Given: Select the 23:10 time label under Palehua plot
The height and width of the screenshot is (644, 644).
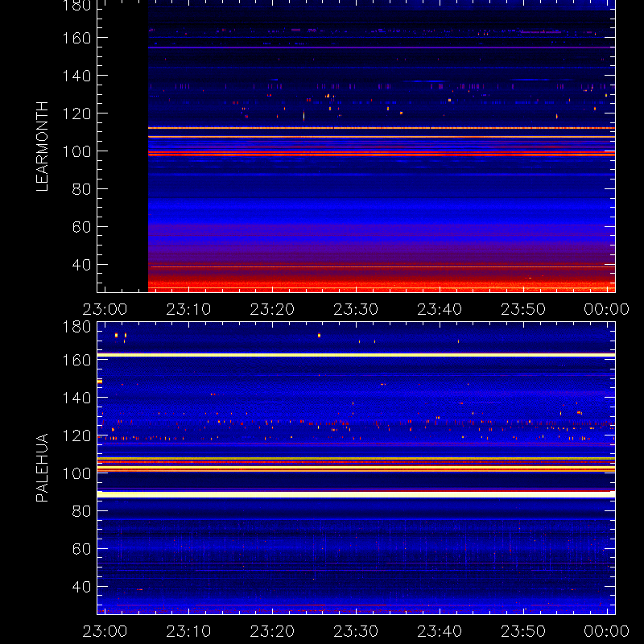Looking at the screenshot, I should point(188,631).
